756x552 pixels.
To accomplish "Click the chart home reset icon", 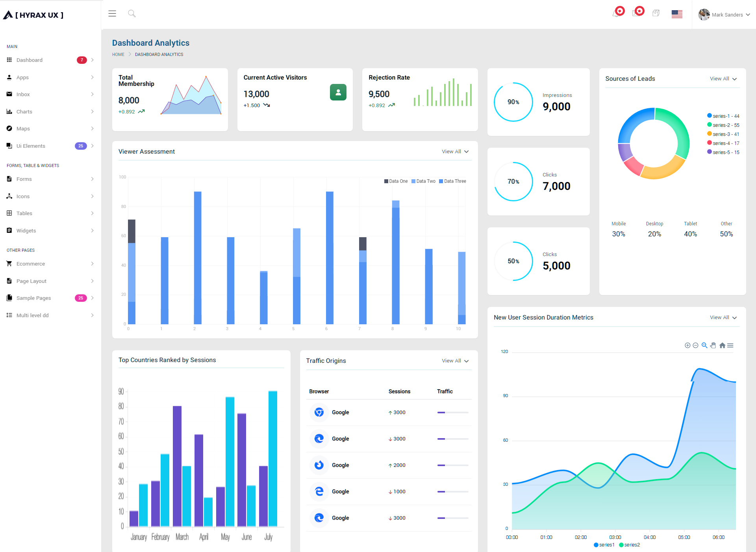I will pos(722,345).
